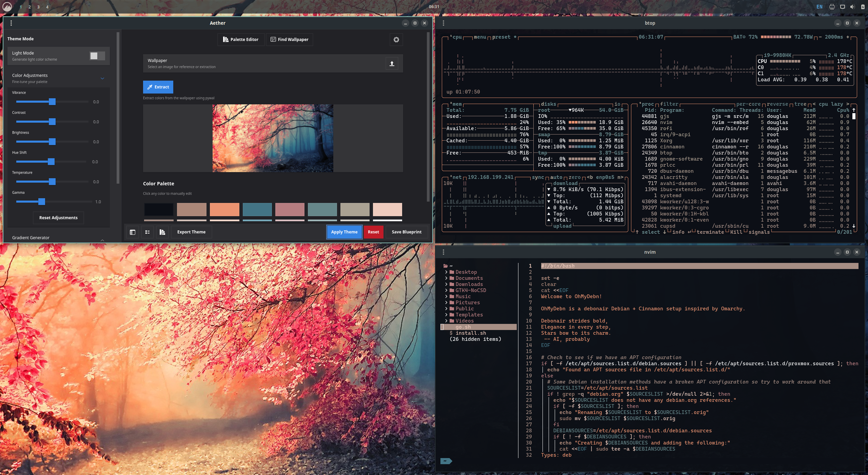Switch to the Find Wallpaper tab
The width and height of the screenshot is (868, 475).
(x=289, y=40)
